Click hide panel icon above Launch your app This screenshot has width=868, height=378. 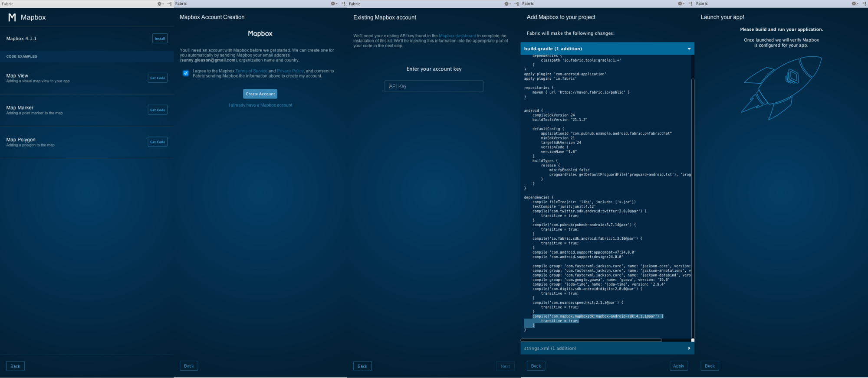point(864,3)
